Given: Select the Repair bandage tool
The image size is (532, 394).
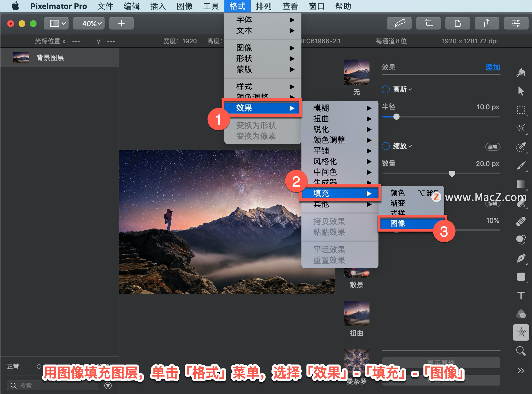Looking at the screenshot, I should coord(521,221).
